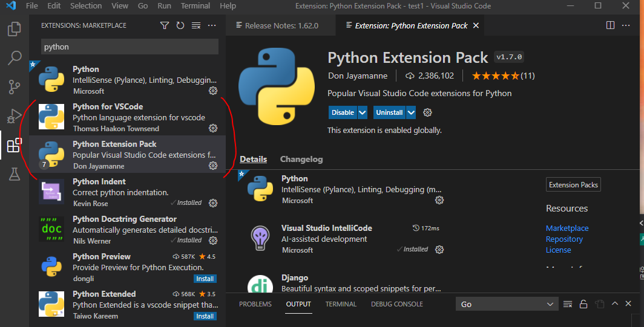Image resolution: width=644 pixels, height=327 pixels.
Task: Switch to Release Notes: 1.62.0 tab
Action: pyautogui.click(x=281, y=25)
